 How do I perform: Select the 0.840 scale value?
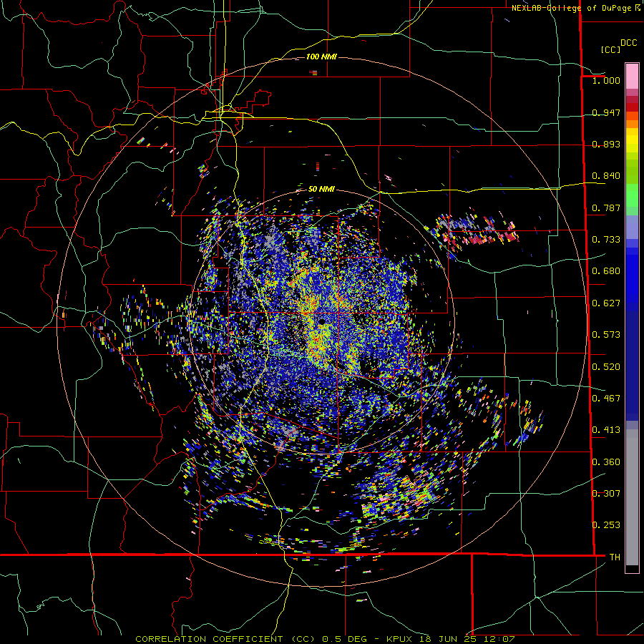(x=606, y=176)
